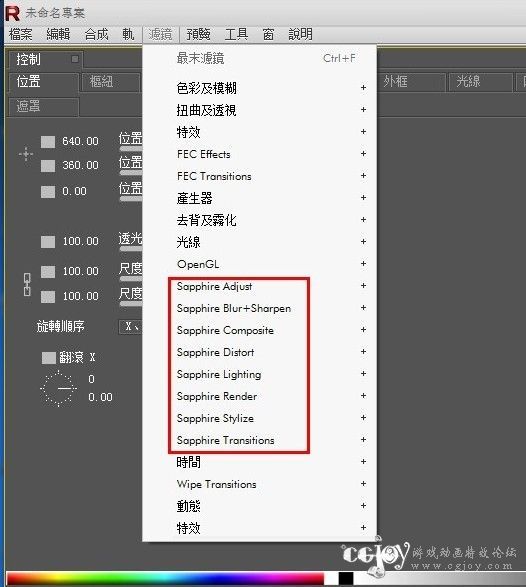The height and width of the screenshot is (587, 526).
Task: Click the 翻滾 X rotation dial
Action: click(58, 389)
